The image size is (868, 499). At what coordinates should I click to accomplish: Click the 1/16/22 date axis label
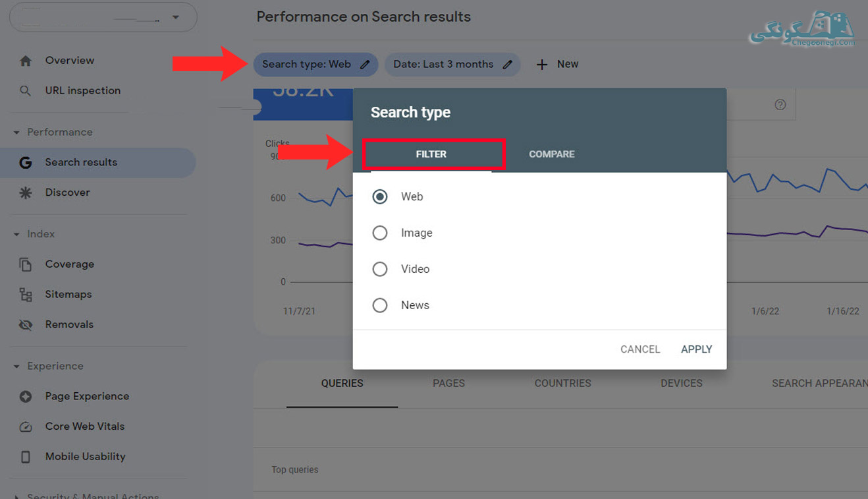(843, 311)
